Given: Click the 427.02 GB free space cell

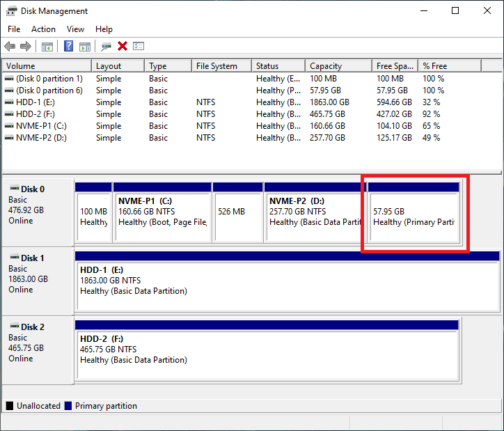Looking at the screenshot, I should pyautogui.click(x=395, y=114).
